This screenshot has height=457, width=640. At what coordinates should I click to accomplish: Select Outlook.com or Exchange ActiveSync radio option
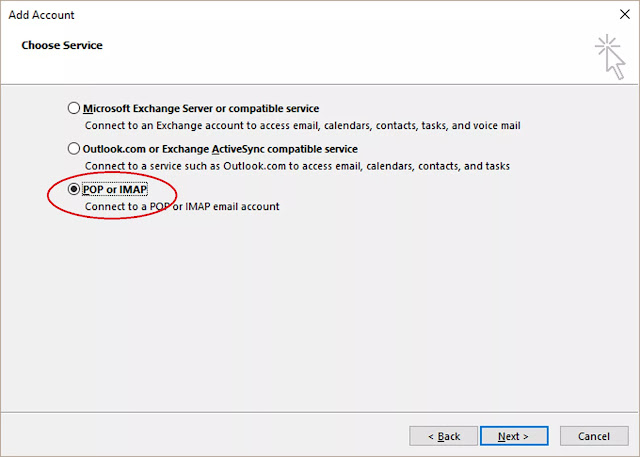73,149
